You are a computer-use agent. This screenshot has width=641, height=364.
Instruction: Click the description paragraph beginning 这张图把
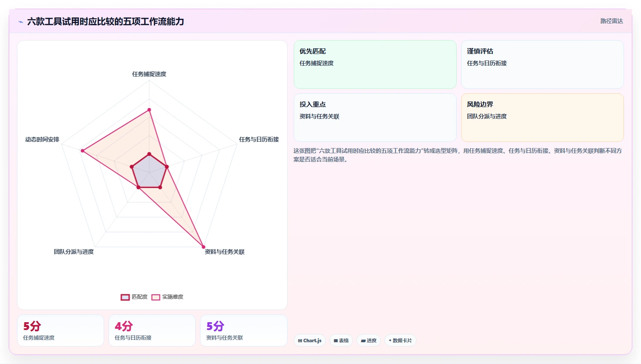click(458, 155)
